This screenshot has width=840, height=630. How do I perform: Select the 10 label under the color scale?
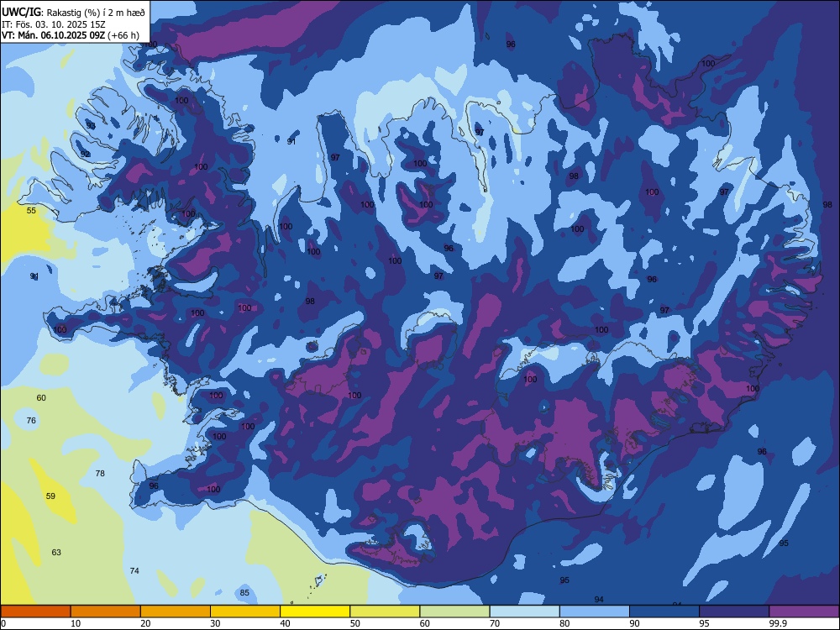coord(76,623)
